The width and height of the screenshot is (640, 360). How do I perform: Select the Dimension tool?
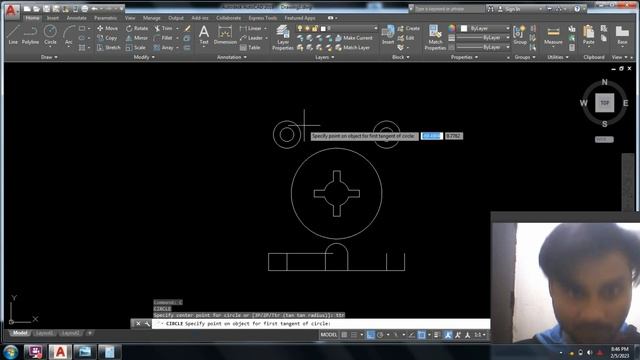coord(225,34)
